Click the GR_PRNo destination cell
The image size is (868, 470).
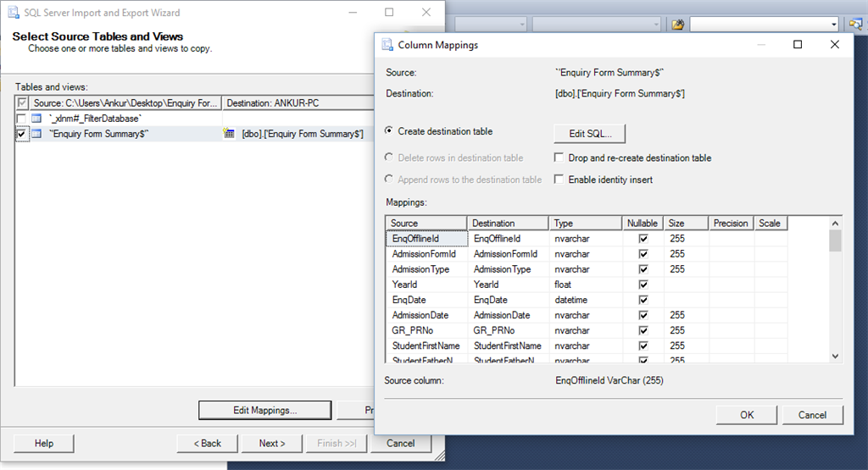click(508, 330)
